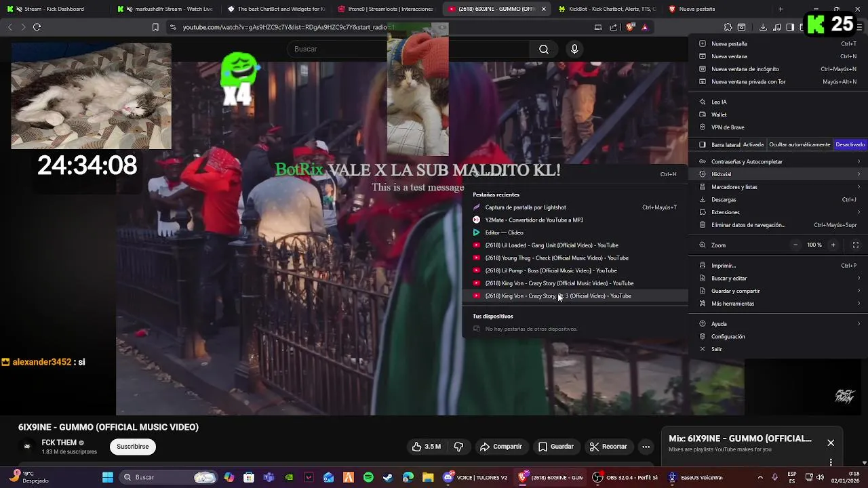Choose Nueva ventana de incógnito
The height and width of the screenshot is (488, 868).
coord(778,69)
